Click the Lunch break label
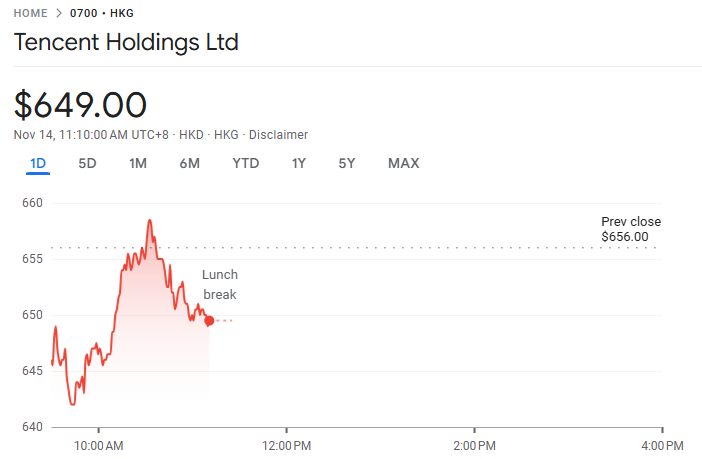This screenshot has width=702, height=459. coord(220,284)
